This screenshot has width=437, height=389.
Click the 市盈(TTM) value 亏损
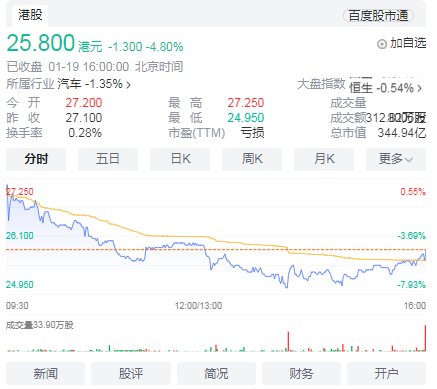253,133
